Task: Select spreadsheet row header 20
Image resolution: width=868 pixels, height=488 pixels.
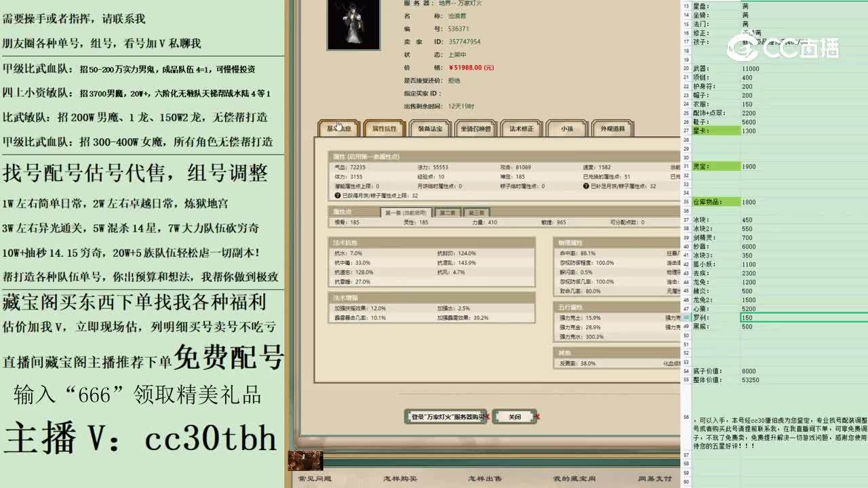Action: point(686,68)
